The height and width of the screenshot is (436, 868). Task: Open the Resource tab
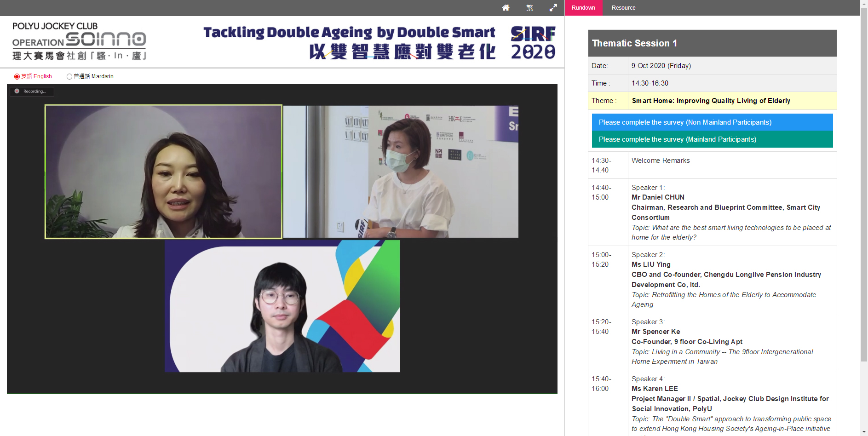[x=623, y=8]
